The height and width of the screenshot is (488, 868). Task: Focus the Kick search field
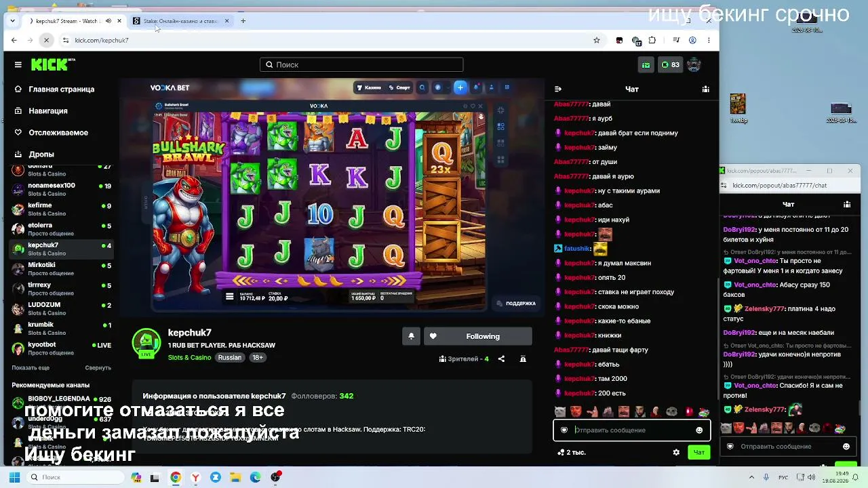(x=361, y=64)
